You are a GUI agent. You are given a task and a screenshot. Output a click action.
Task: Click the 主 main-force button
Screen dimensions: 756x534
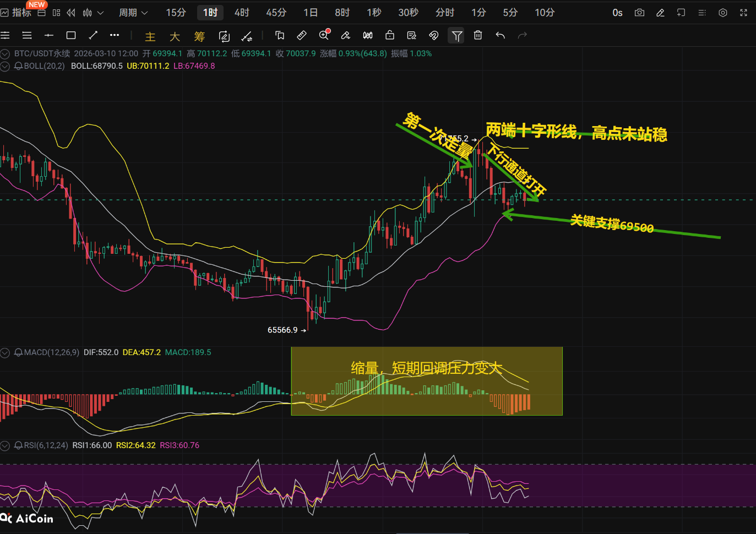pyautogui.click(x=150, y=37)
